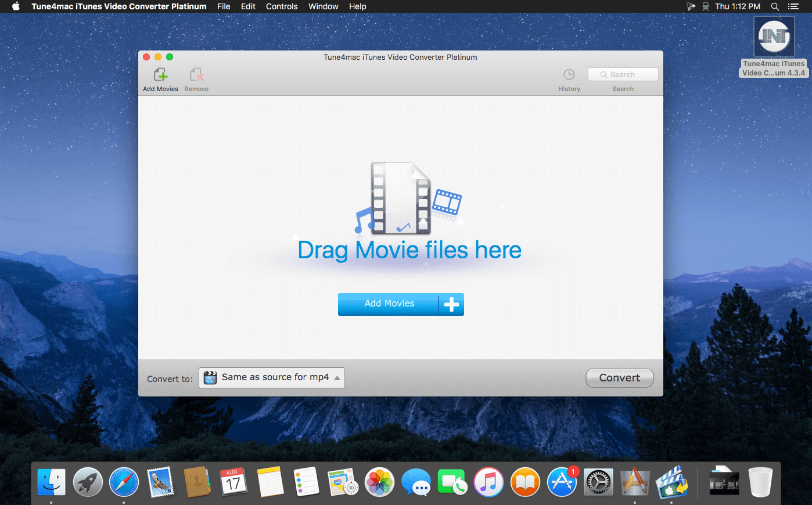Open Photos from the Dock

pyautogui.click(x=379, y=482)
